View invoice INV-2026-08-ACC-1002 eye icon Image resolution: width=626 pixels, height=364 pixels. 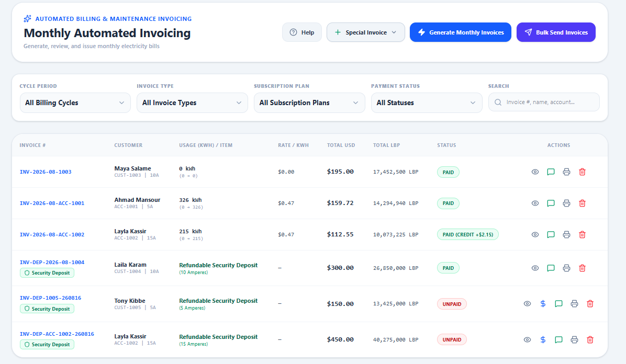tap(535, 235)
